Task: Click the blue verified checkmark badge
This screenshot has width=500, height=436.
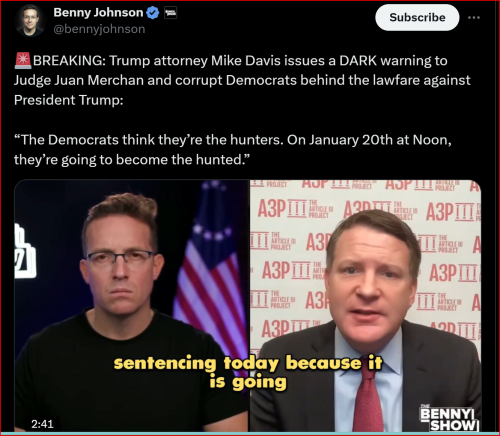Action: [153, 13]
